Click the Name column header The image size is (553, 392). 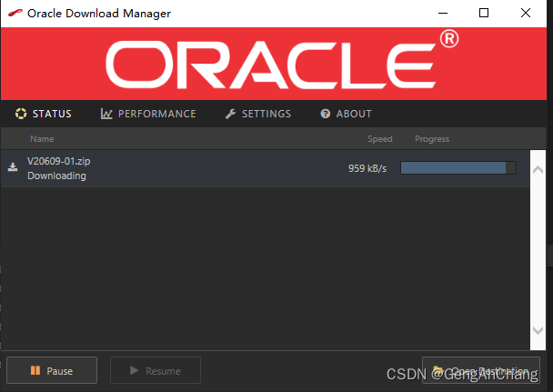tap(42, 139)
